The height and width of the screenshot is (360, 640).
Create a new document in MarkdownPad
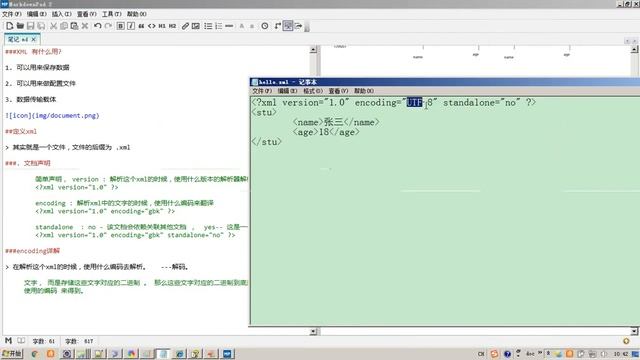9,26
